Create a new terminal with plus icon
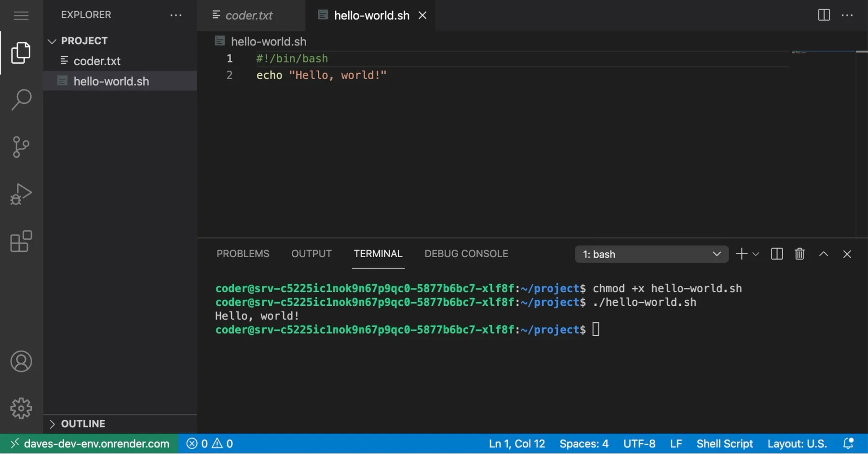868x454 pixels. (x=741, y=253)
